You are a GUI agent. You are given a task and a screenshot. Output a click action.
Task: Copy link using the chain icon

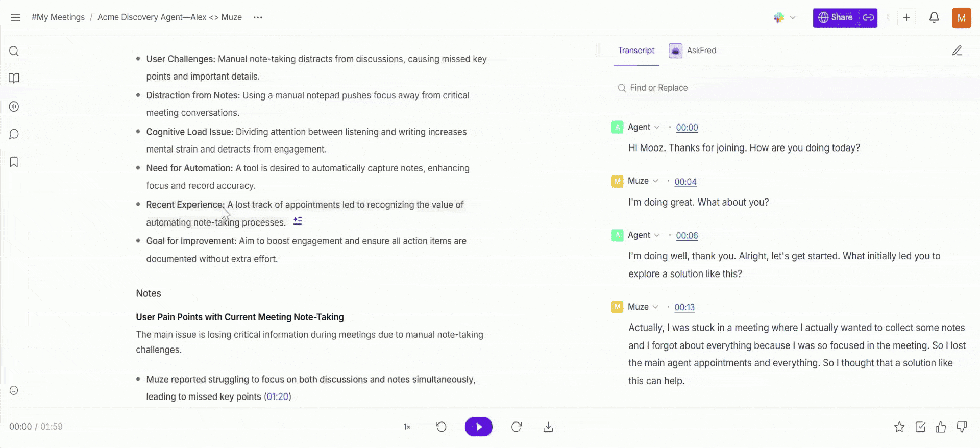[x=868, y=17]
